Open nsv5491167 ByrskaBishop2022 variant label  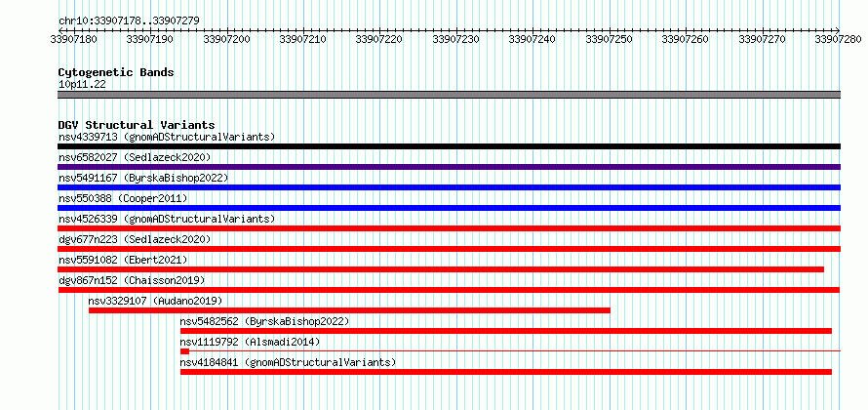coord(143,178)
